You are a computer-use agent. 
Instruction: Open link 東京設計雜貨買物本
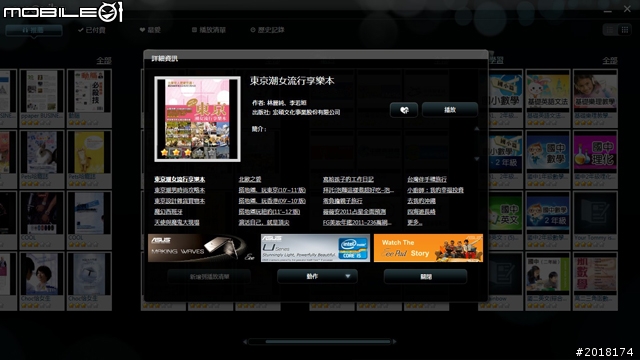180,201
